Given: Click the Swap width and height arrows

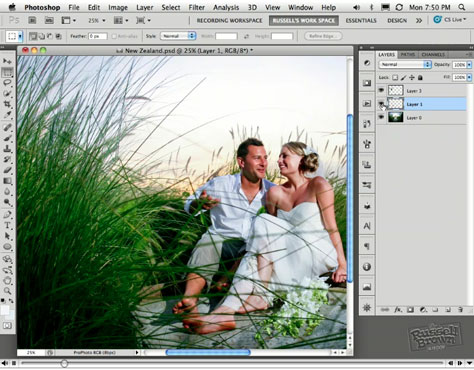Looking at the screenshot, I should coord(246,36).
